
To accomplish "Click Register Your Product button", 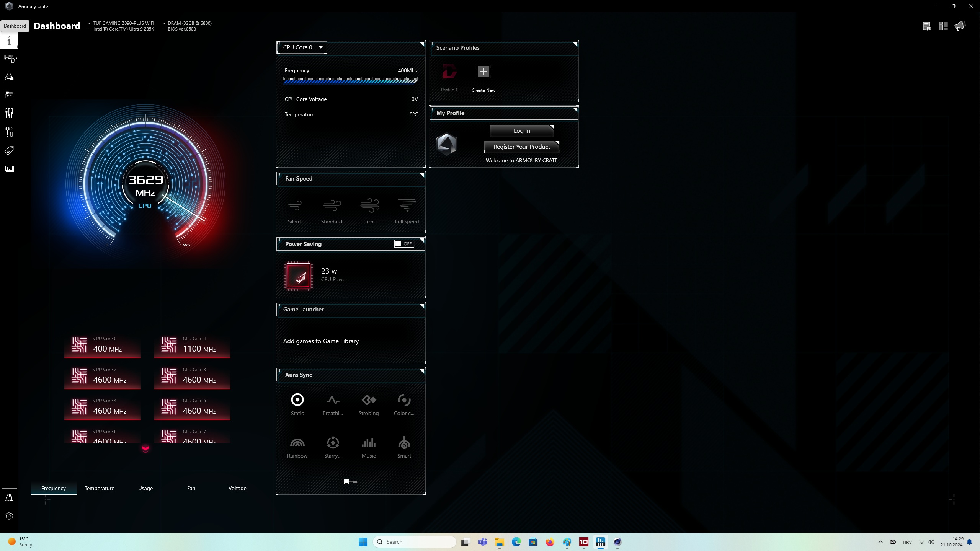I will [522, 147].
